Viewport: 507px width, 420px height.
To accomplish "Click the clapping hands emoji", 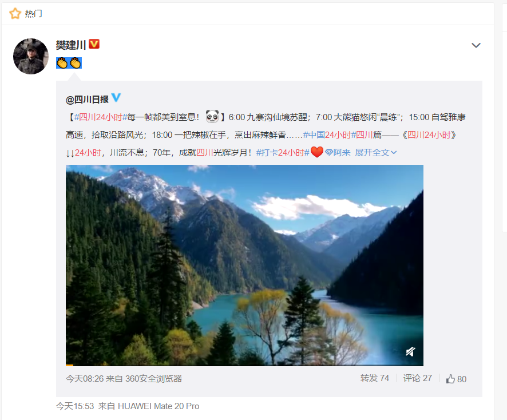I will click(x=69, y=63).
